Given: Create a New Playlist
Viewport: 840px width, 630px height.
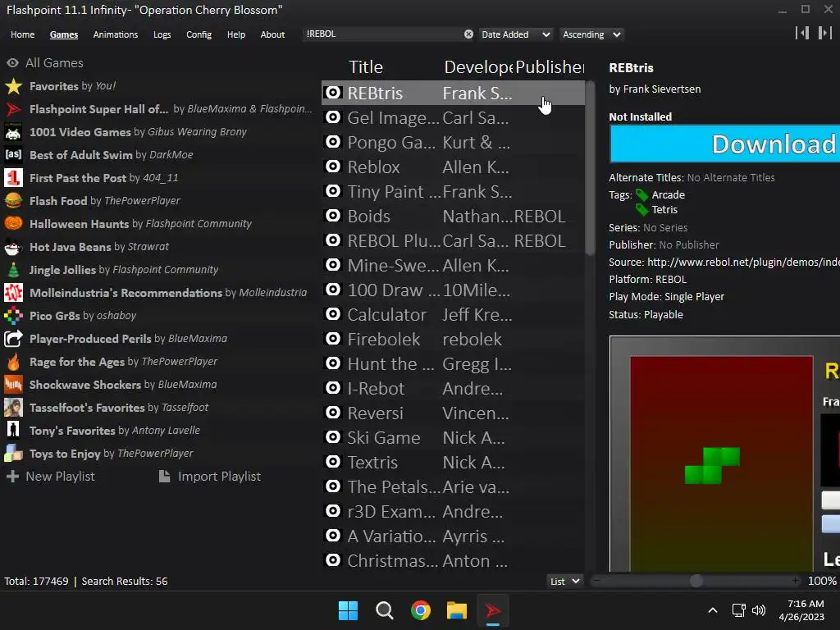Looking at the screenshot, I should [x=50, y=477].
